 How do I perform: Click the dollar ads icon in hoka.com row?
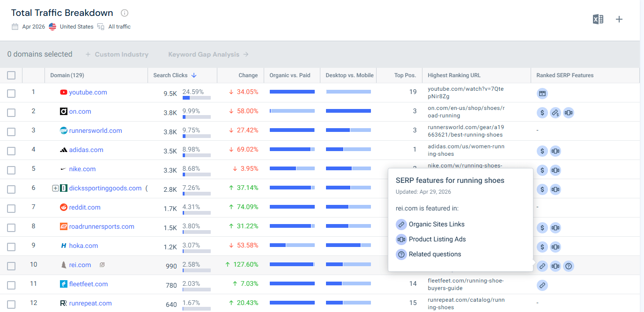(x=542, y=247)
